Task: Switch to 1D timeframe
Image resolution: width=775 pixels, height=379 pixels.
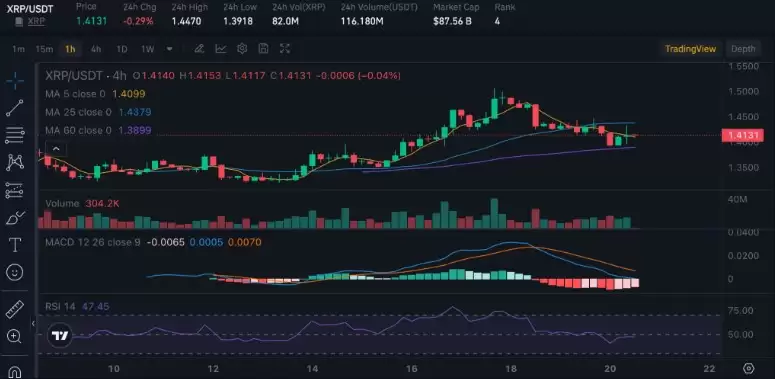Action: pyautogui.click(x=122, y=49)
